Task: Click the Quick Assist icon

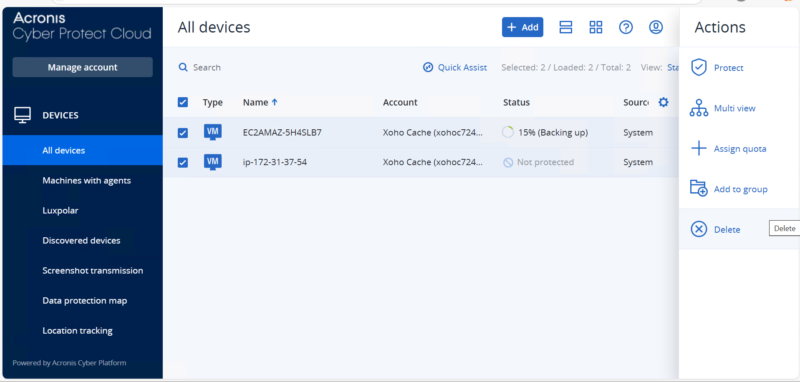Action: click(x=428, y=67)
